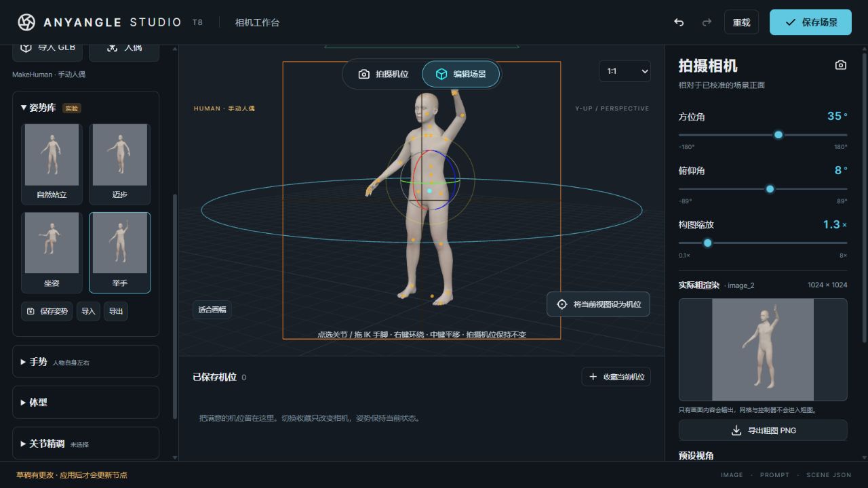This screenshot has width=868, height=488.
Task: Click the 重载 reload button
Action: pos(741,22)
